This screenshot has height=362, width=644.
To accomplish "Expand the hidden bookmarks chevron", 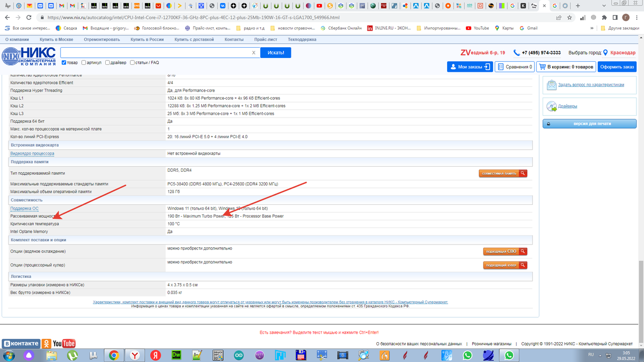I will pos(592,28).
